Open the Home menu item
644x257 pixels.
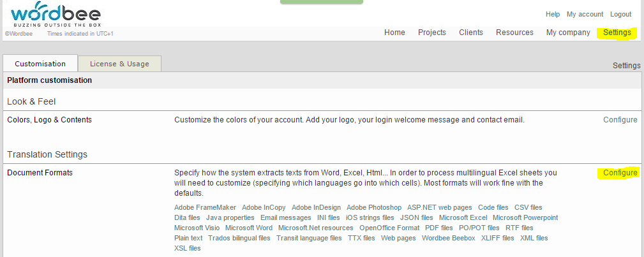pyautogui.click(x=394, y=33)
